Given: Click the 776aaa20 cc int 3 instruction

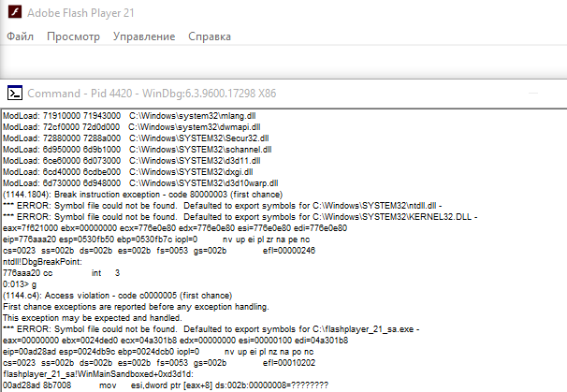Looking at the screenshot, I should tap(62, 273).
